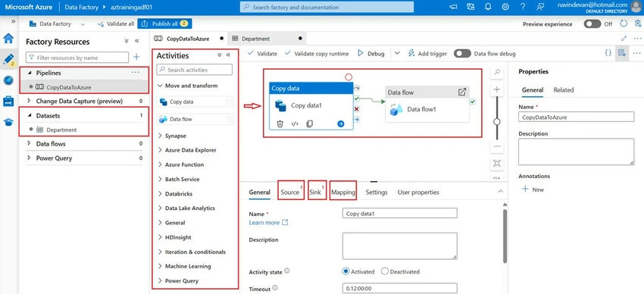Open the Monitor gauge icon in sidebar
This screenshot has height=294, width=644.
pyautogui.click(x=8, y=80)
